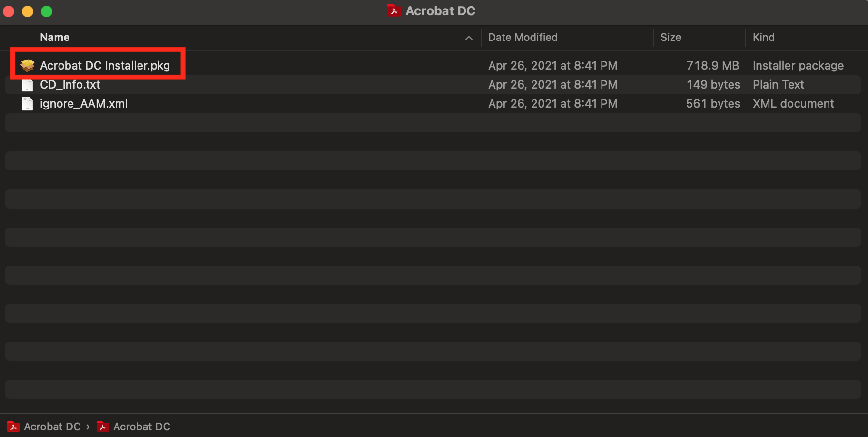Sort files by the Kind column

pos(764,37)
